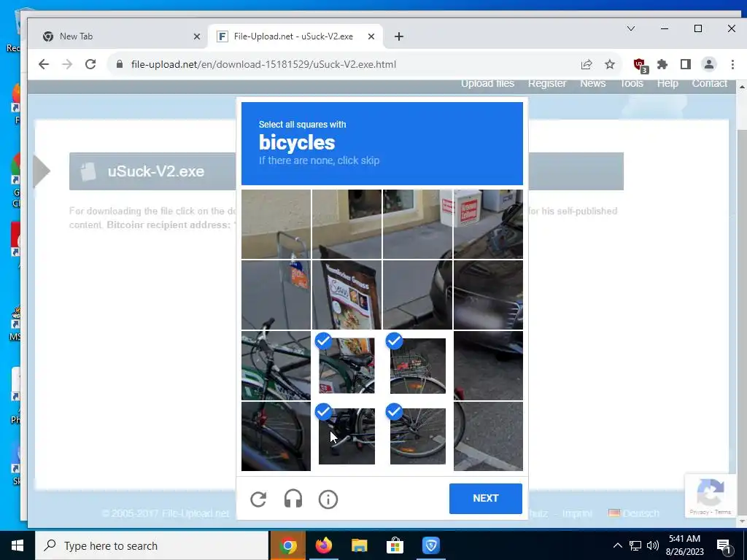Close the New Tab tab

pyautogui.click(x=197, y=36)
